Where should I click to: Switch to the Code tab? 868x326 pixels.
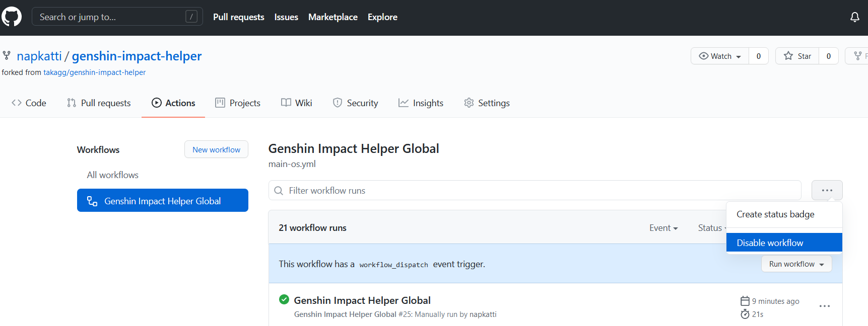(x=29, y=103)
